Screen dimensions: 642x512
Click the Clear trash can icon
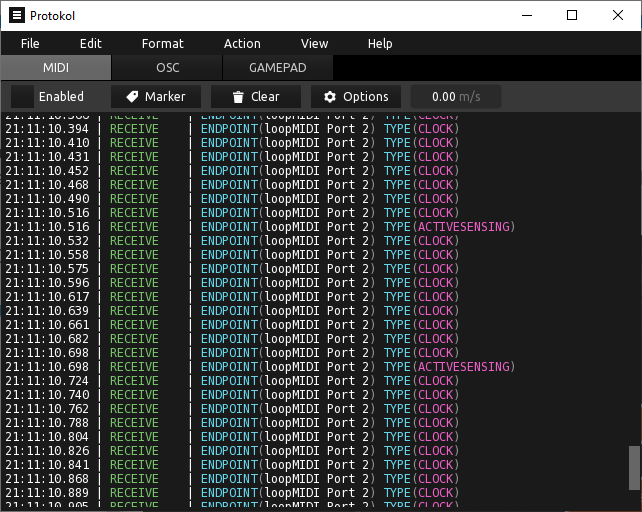tap(238, 97)
